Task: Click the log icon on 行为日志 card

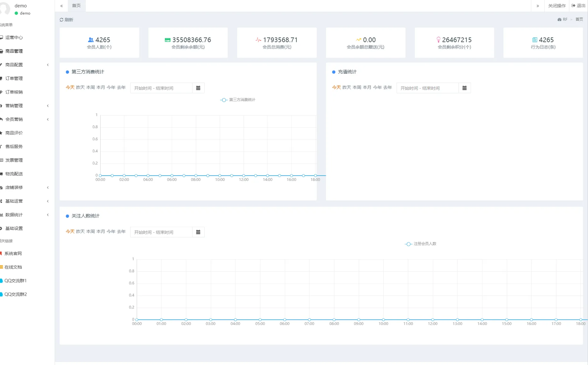Action: [x=535, y=40]
